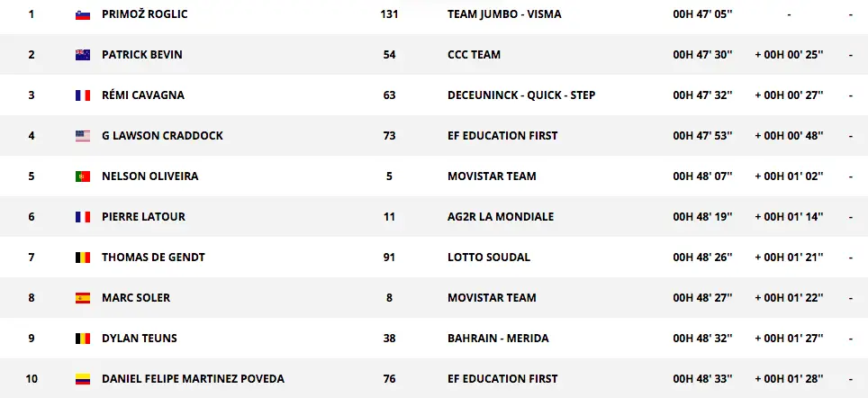The image size is (868, 398).
Task: Select the Deceuninck - Quick - Step team
Action: (520, 95)
